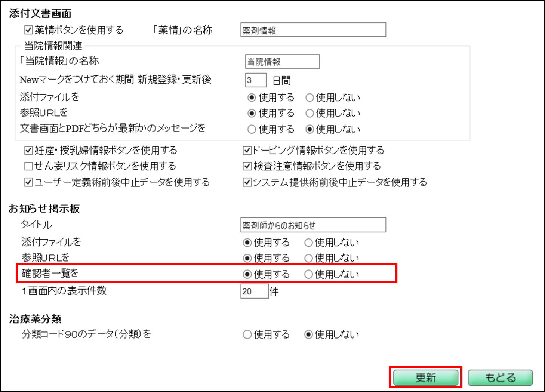Enable せん妄リスク情報ボタンを使用する checkbox
545x392 pixels.
coord(28,166)
